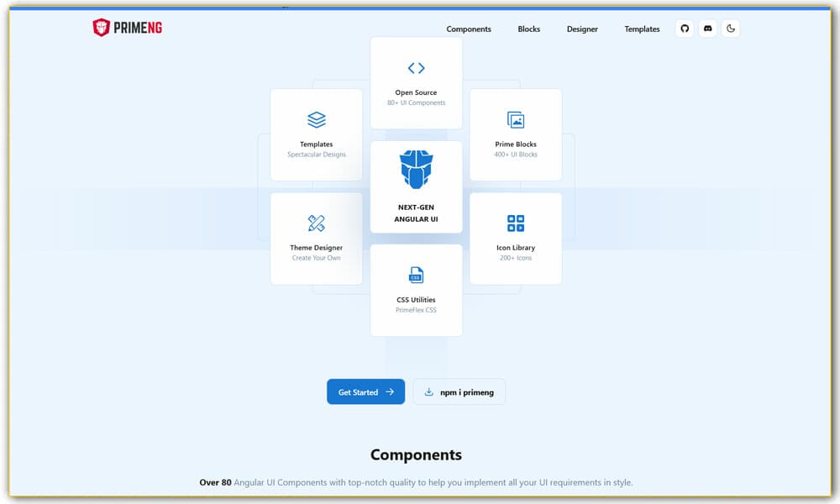The width and height of the screenshot is (840, 504).
Task: Open the Discord community icon
Action: coord(707,29)
